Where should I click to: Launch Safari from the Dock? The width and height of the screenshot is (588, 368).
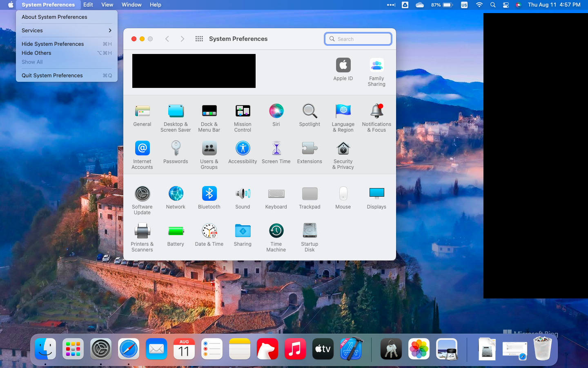pyautogui.click(x=129, y=349)
